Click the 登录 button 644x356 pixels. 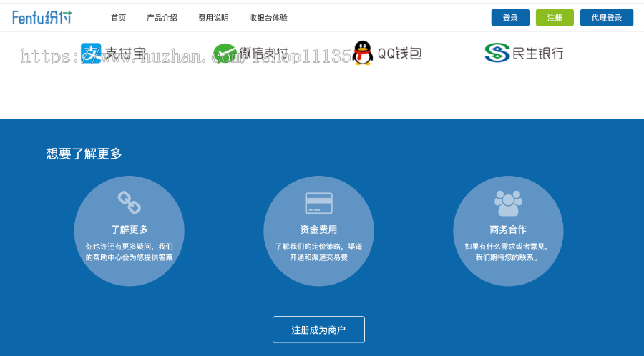pyautogui.click(x=510, y=18)
